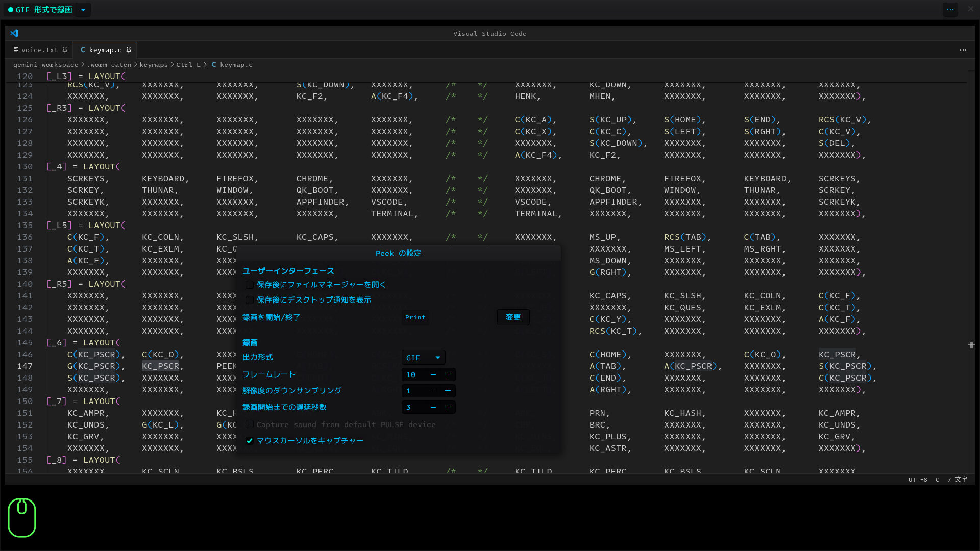
Task: Select the keymap.c tab
Action: point(105,49)
